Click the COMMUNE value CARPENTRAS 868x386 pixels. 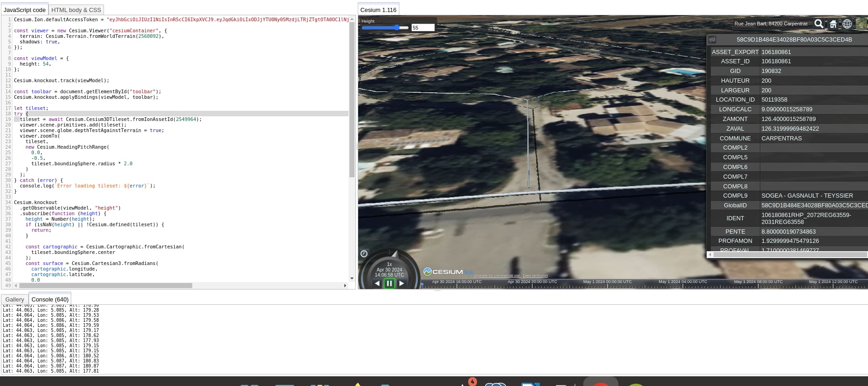coord(782,139)
